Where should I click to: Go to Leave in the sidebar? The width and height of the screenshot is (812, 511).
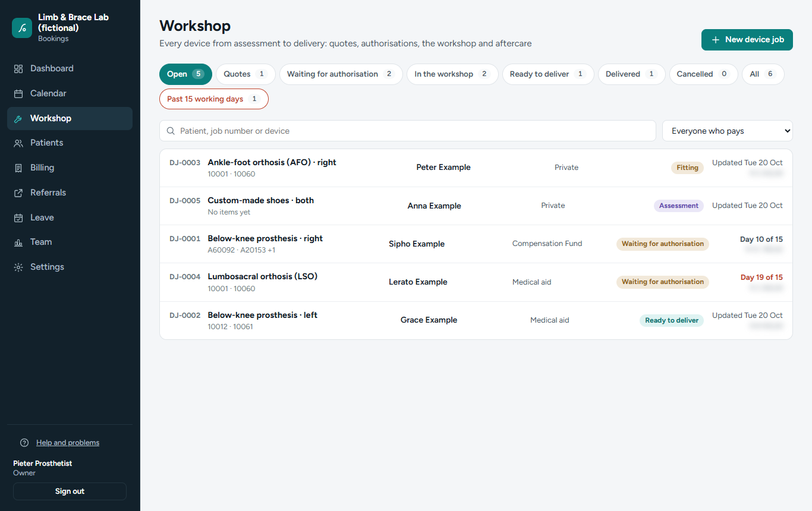[x=70, y=217]
